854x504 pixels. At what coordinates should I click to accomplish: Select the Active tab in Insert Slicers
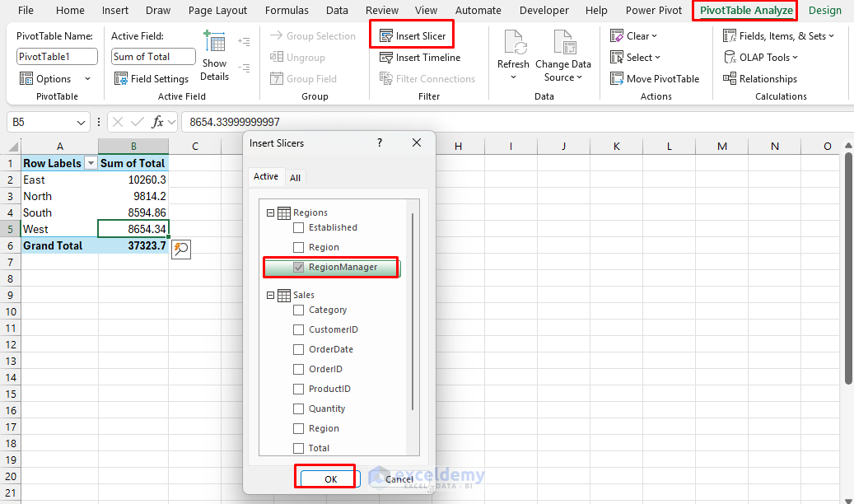266,176
